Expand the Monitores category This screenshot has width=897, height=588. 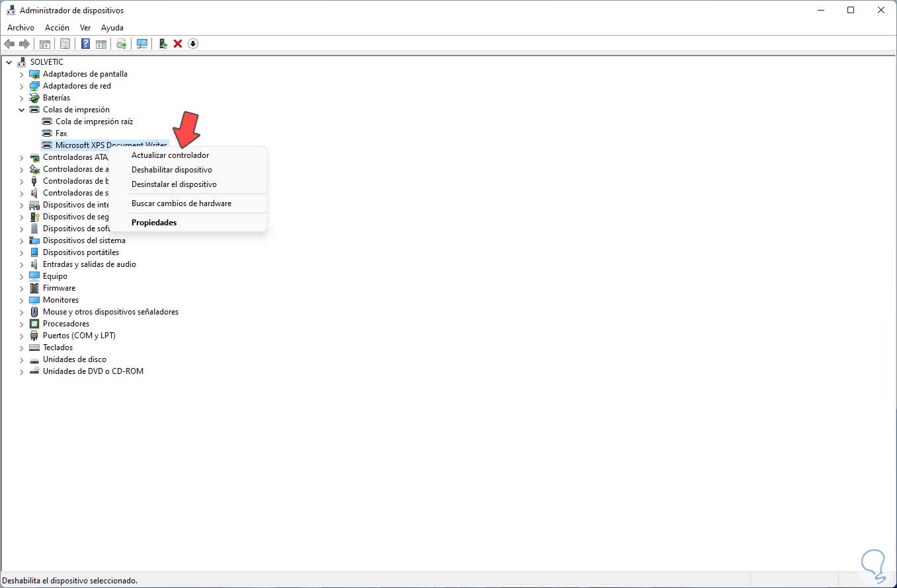click(21, 300)
